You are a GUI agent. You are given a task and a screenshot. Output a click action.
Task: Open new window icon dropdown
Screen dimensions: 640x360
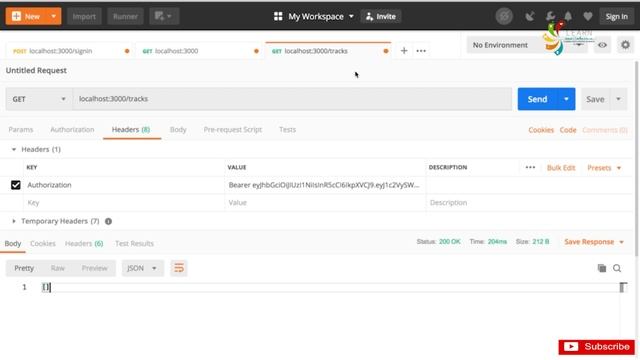tap(164, 16)
